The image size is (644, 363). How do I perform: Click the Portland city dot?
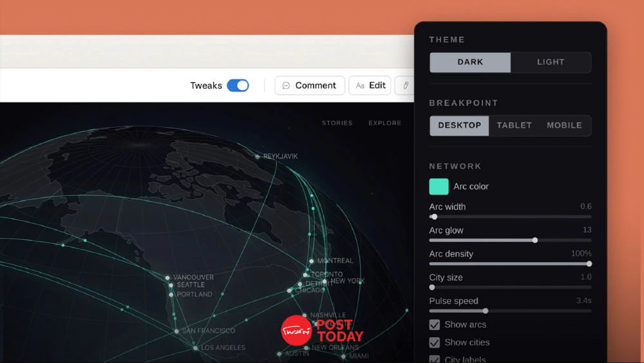point(171,295)
